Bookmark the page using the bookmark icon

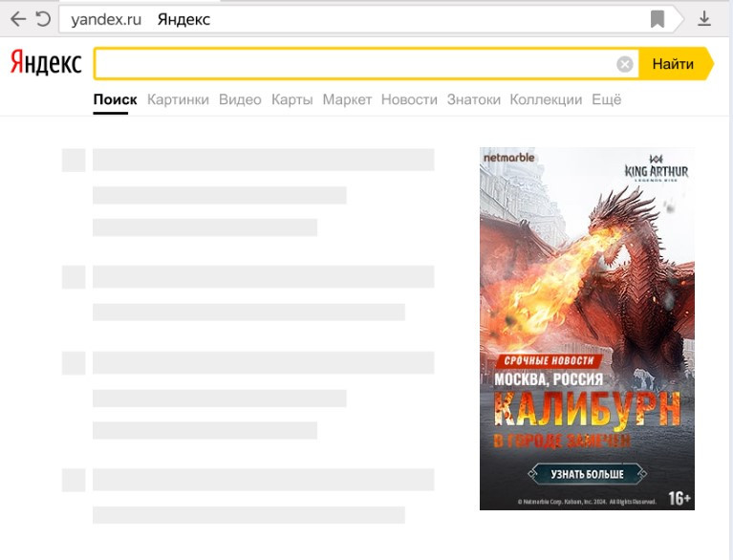pos(658,19)
